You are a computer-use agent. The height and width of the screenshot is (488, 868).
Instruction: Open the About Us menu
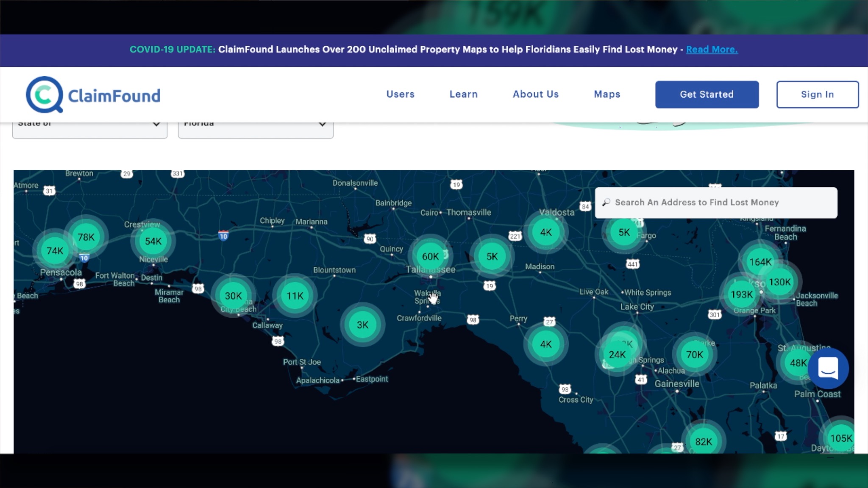536,94
